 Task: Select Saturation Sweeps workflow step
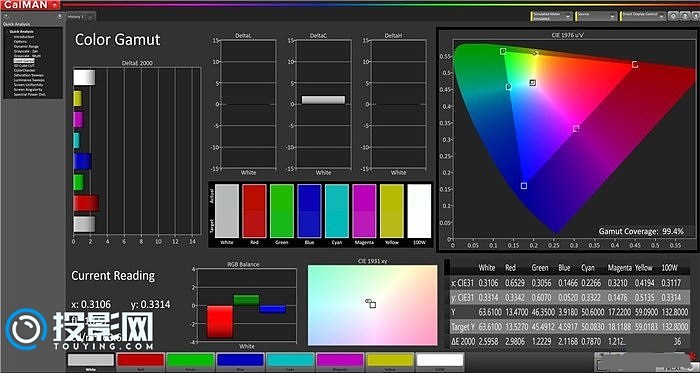(29, 75)
